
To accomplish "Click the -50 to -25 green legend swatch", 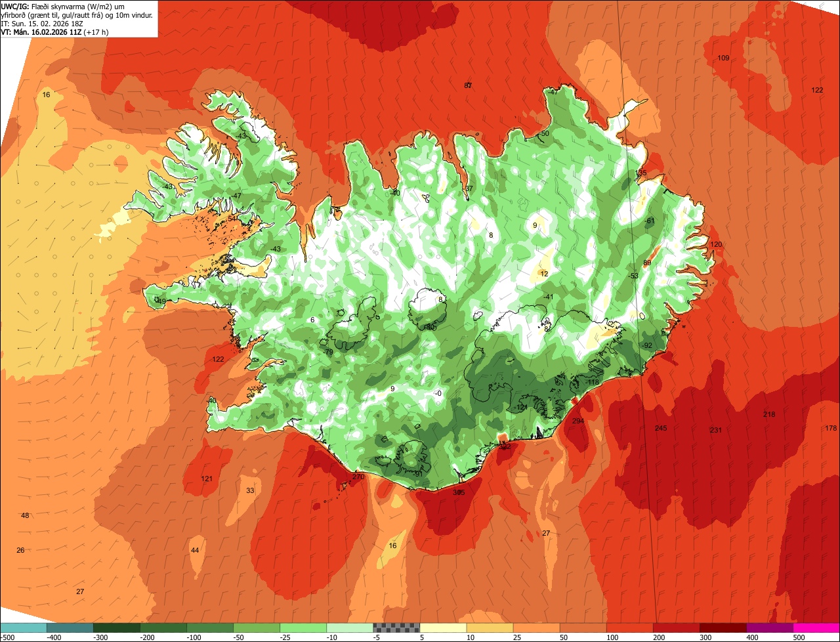I will pyautogui.click(x=257, y=628).
